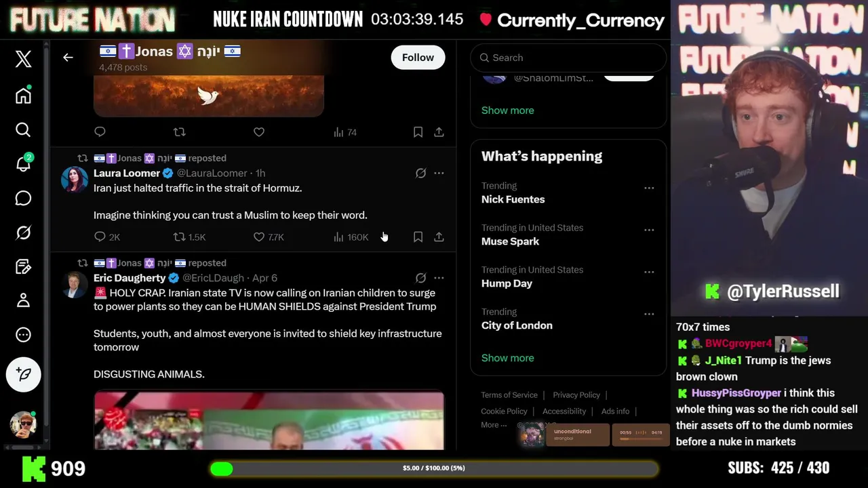Click the music player progress bar
Image resolution: width=868 pixels, height=488 pixels.
coord(641,439)
